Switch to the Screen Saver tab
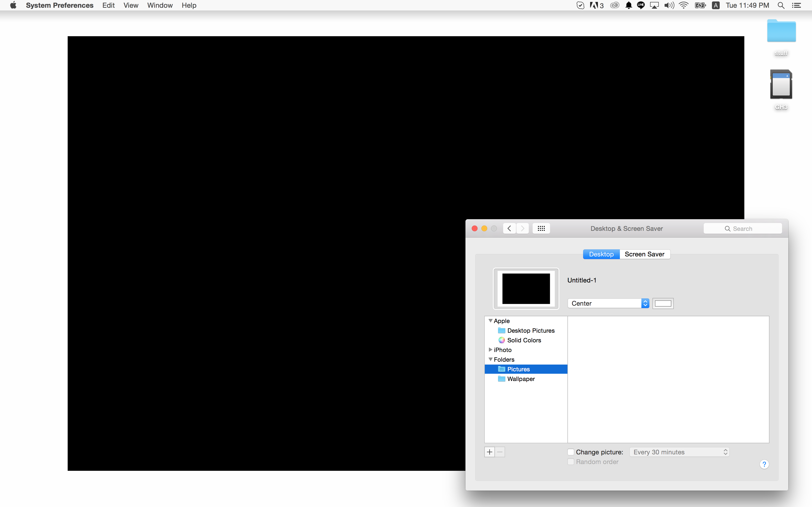Screen dimensions: 812x507 (644, 254)
